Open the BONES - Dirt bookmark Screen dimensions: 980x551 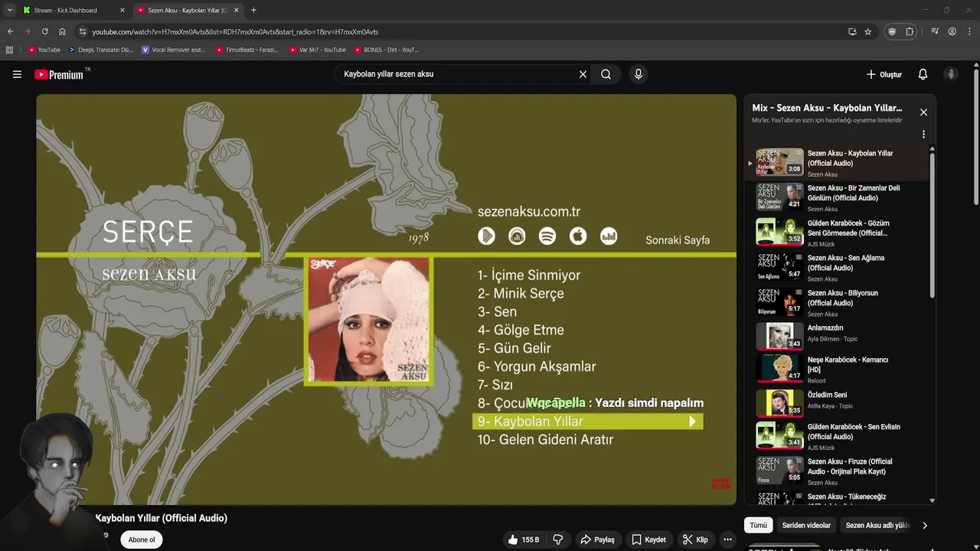point(386,50)
